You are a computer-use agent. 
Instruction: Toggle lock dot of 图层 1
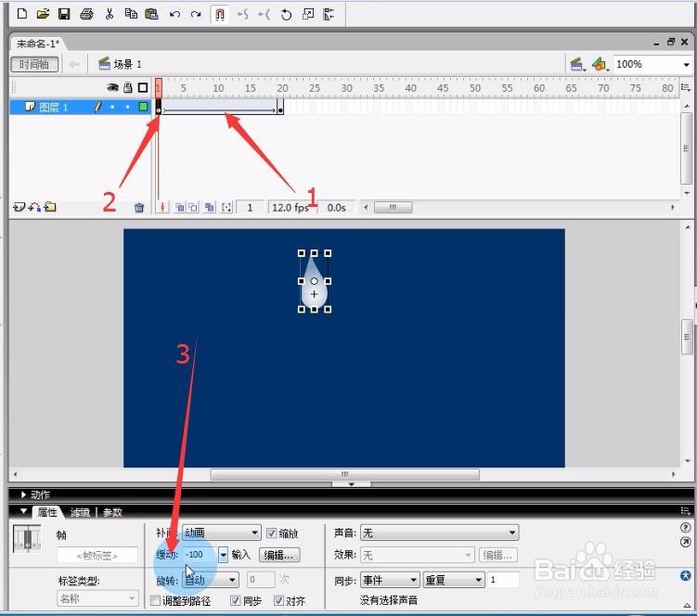pos(128,107)
